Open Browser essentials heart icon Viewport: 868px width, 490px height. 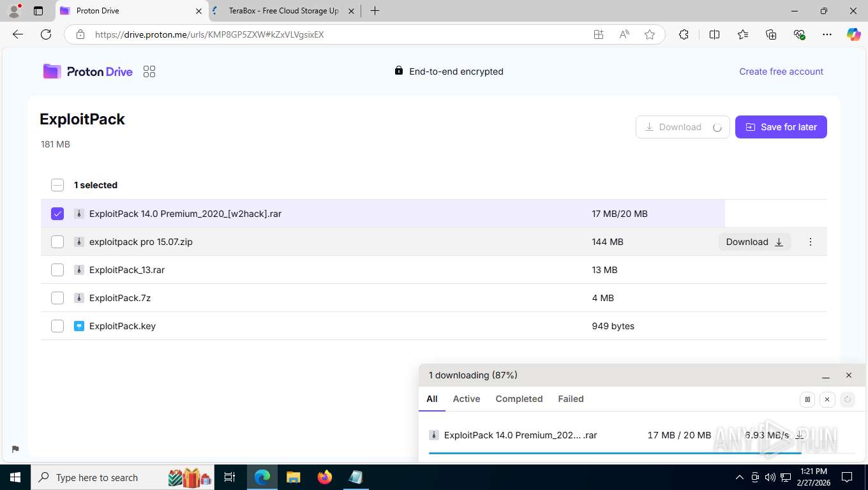click(x=799, y=34)
